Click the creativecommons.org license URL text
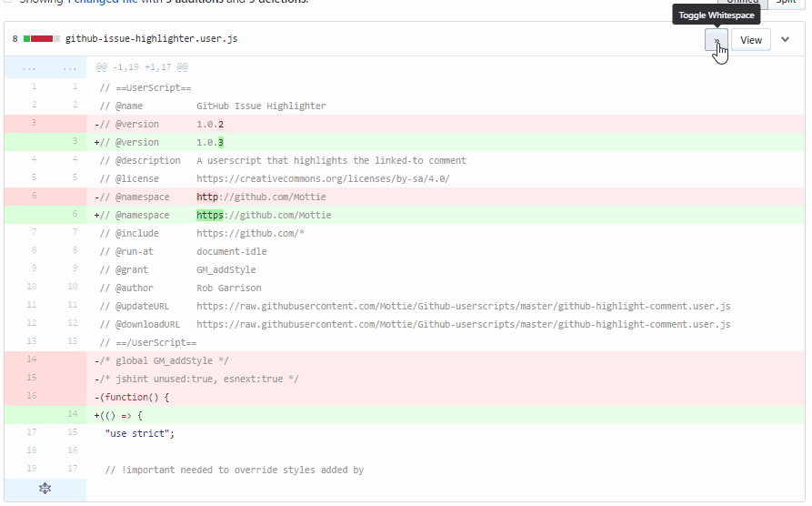The height and width of the screenshot is (506, 812). (323, 178)
